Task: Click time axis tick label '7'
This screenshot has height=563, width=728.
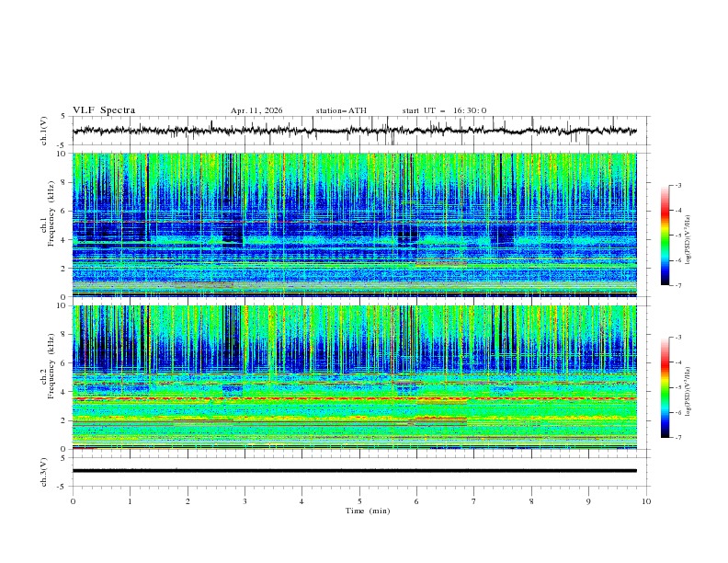Action: 474,501
